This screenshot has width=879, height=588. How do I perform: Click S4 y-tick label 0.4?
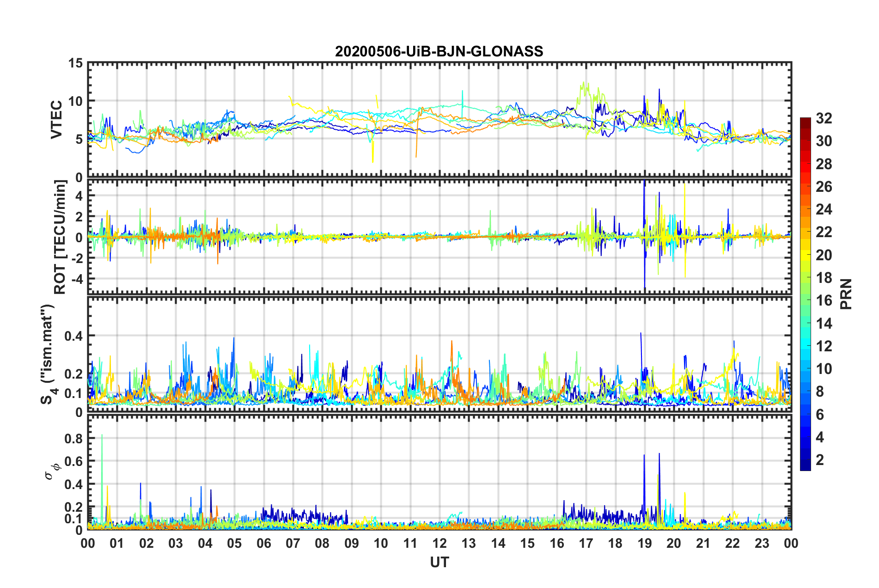coord(74,336)
